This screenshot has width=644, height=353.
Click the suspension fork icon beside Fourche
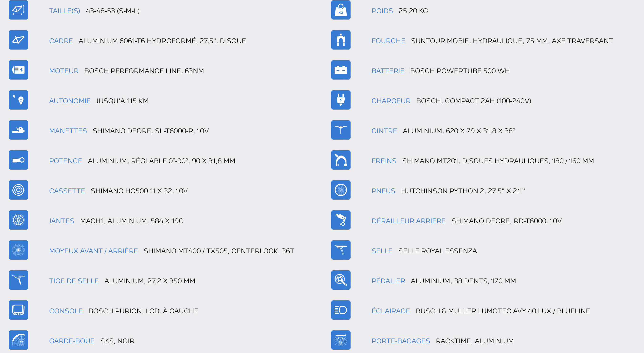[x=341, y=40]
